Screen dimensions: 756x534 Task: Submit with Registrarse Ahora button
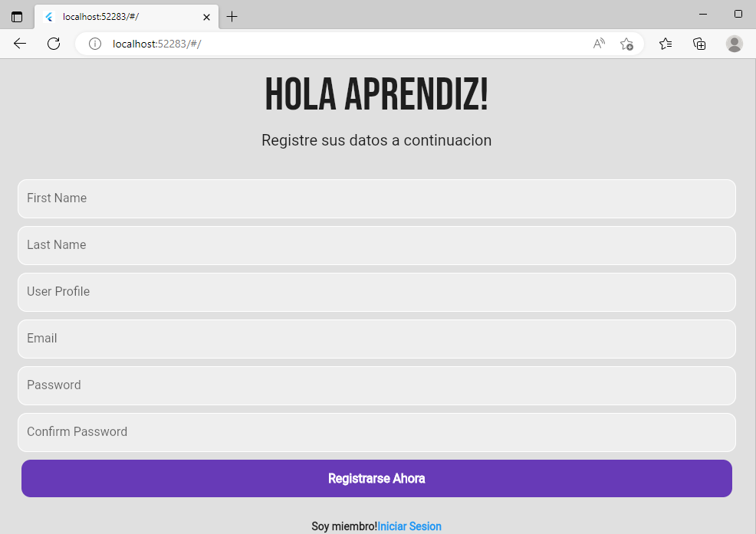(x=376, y=479)
